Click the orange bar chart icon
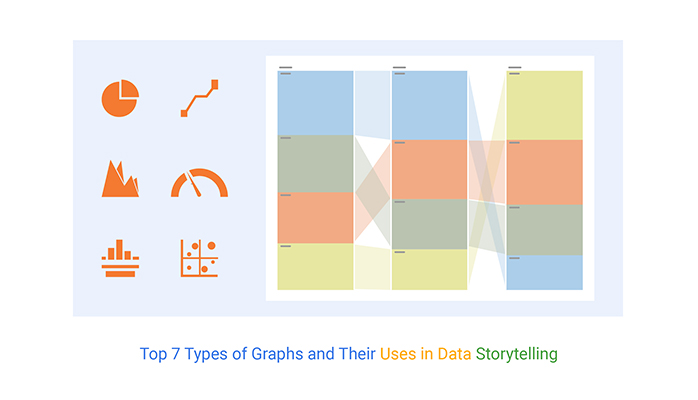This screenshot has height=400, width=698. [120, 258]
